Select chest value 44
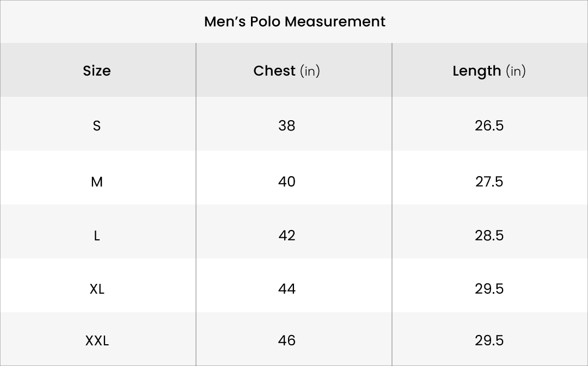Screen dimensions: 588x366 (286, 289)
